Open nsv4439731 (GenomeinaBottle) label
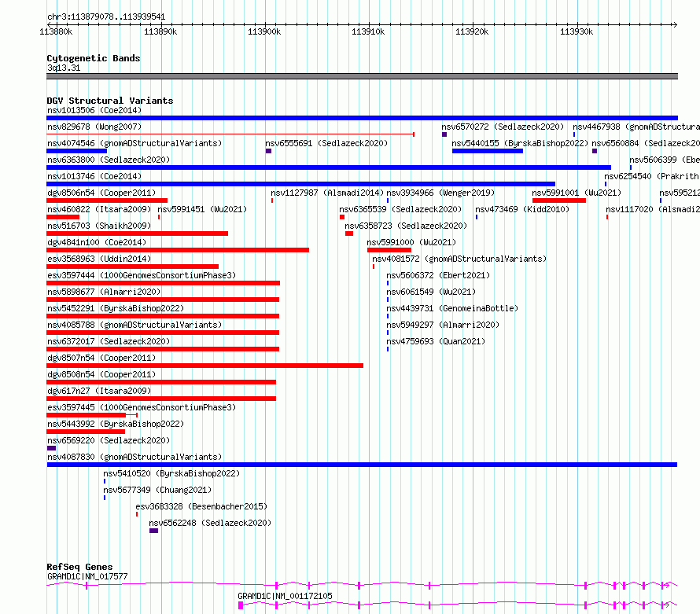700x614 pixels. pyautogui.click(x=452, y=308)
